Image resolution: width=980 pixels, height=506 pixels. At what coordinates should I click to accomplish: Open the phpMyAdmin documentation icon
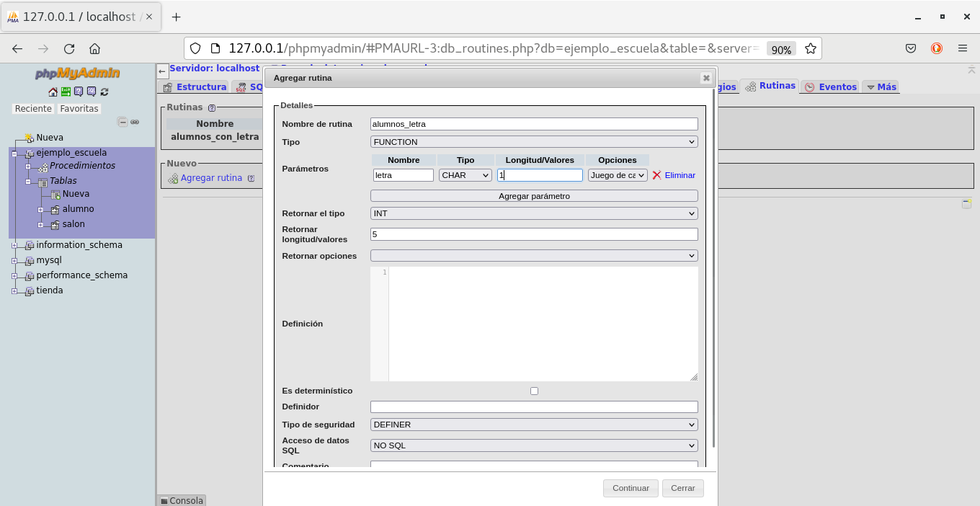pyautogui.click(x=79, y=92)
